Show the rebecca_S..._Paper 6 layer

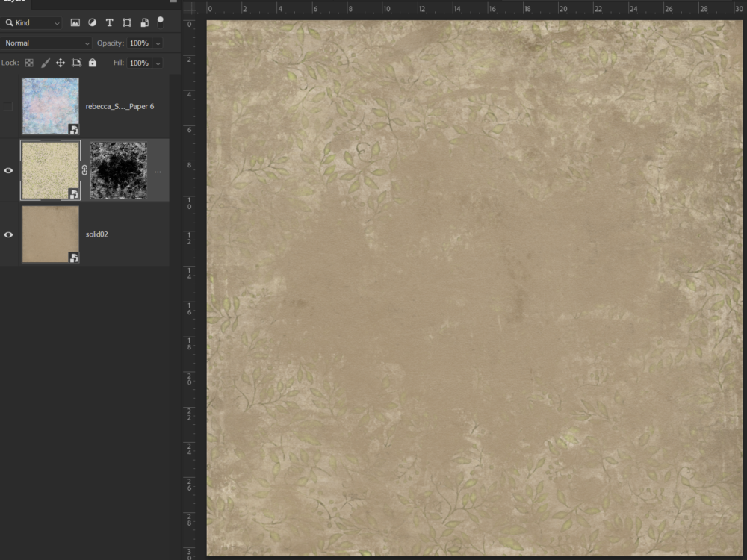tap(8, 106)
